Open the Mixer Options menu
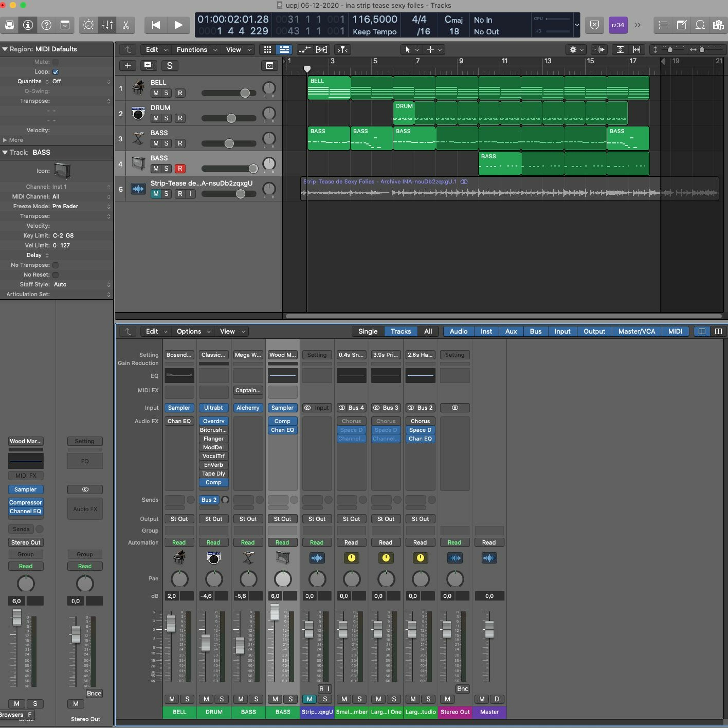Viewport: 728px width, 728px height. coord(193,331)
